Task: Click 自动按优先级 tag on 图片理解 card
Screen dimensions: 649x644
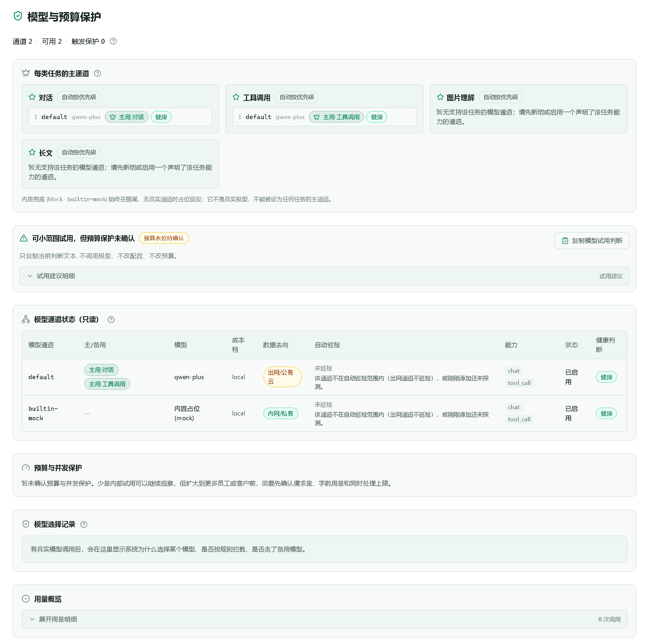Action: point(500,97)
